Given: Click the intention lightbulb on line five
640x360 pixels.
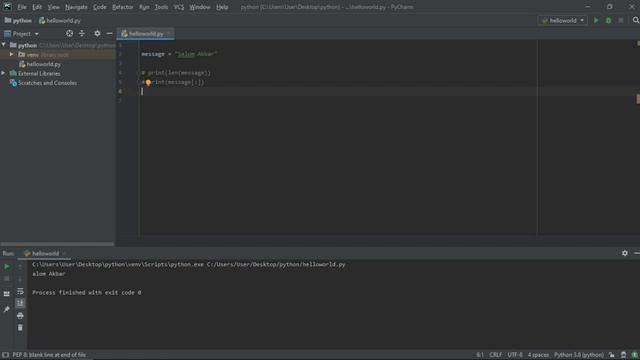Looking at the screenshot, I should click(x=148, y=82).
